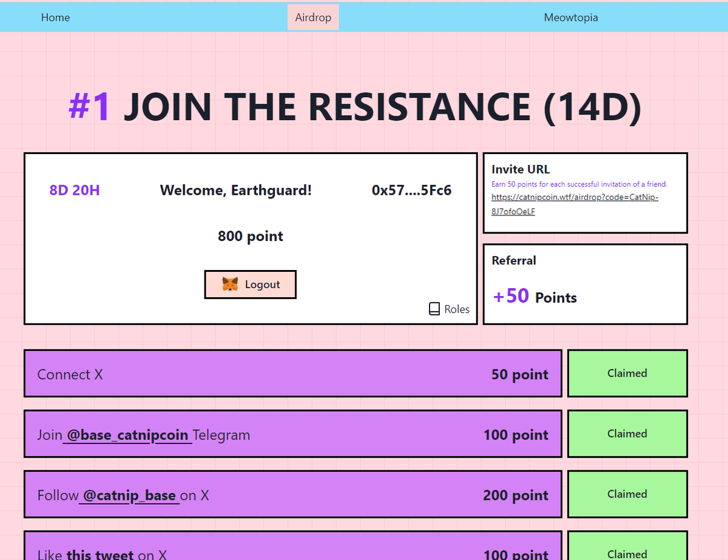The width and height of the screenshot is (728, 560).
Task: Click Claimed button for Join Telegram task
Action: pyautogui.click(x=627, y=434)
